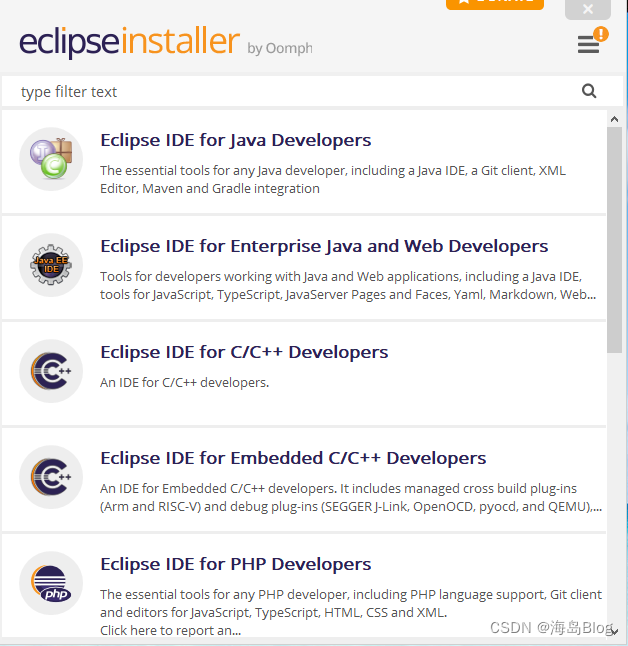This screenshot has height=646, width=628.
Task: Click the Java Developers package icon
Action: click(x=51, y=159)
